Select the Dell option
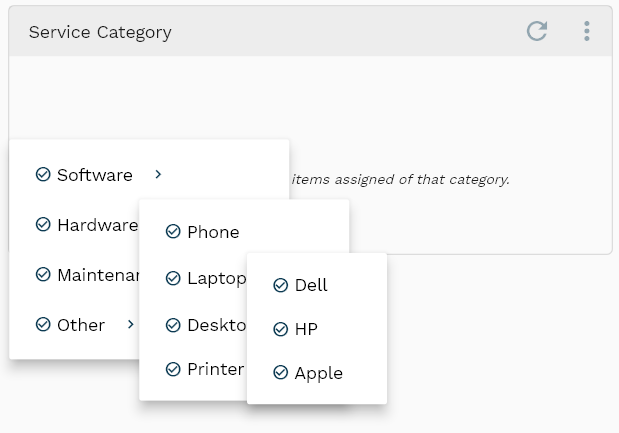This screenshot has width=619, height=433. point(317,285)
